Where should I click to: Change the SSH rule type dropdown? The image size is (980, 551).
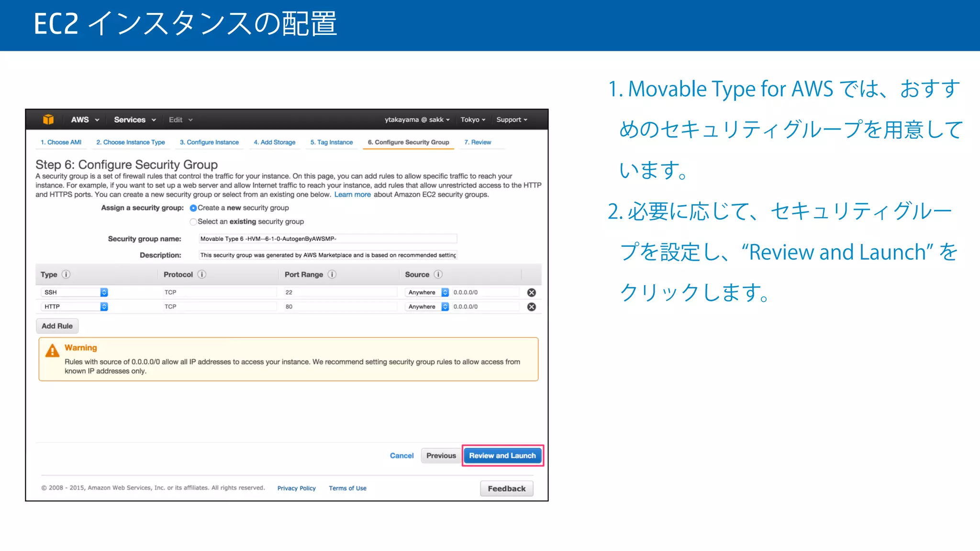[x=74, y=292]
